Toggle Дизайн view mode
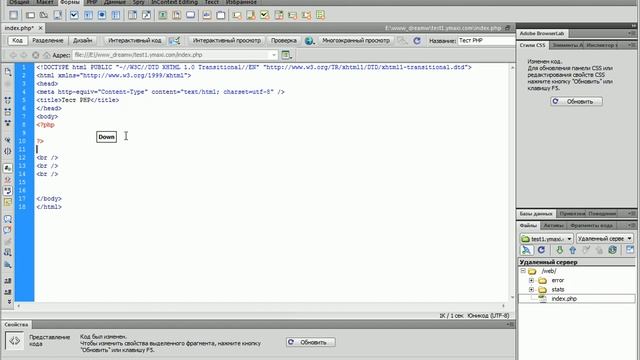This screenshot has width=640, height=360. point(82,40)
